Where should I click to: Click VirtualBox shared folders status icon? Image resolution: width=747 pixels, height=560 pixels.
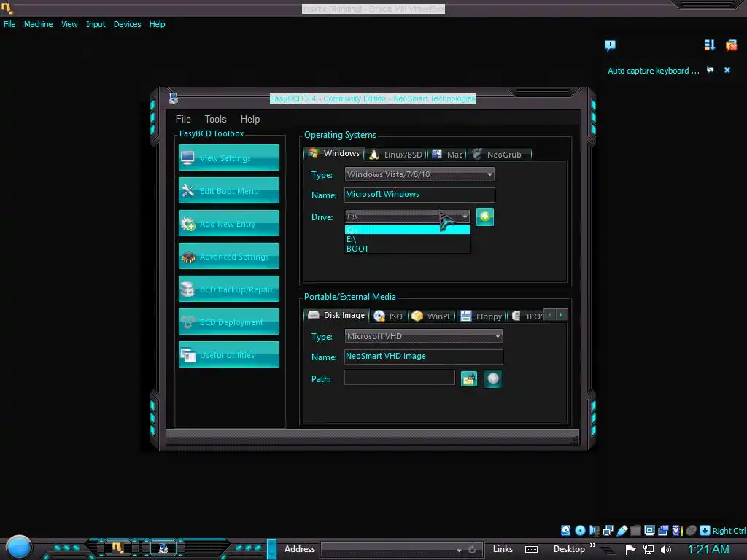(635, 531)
